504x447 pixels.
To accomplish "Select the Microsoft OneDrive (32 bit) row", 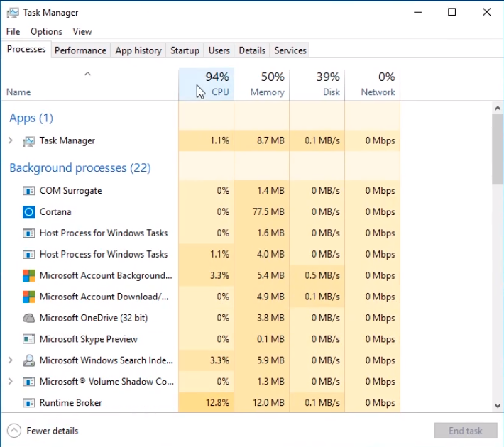I will pyautogui.click(x=201, y=318).
